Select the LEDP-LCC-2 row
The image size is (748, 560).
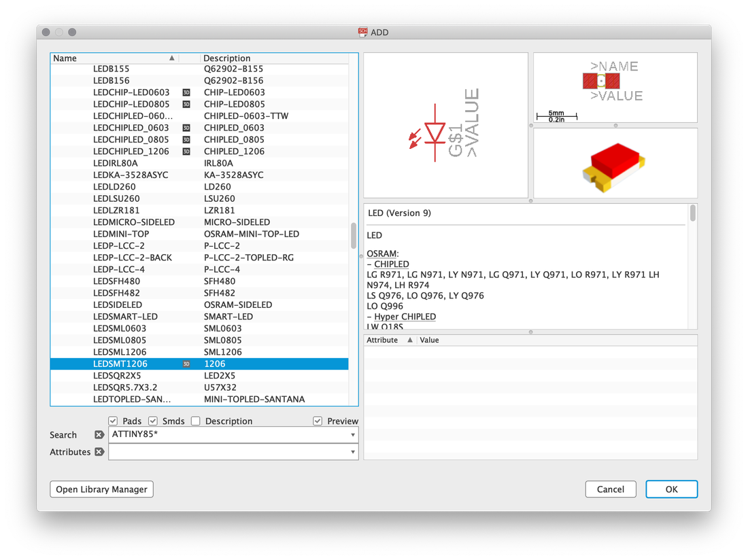(x=199, y=246)
